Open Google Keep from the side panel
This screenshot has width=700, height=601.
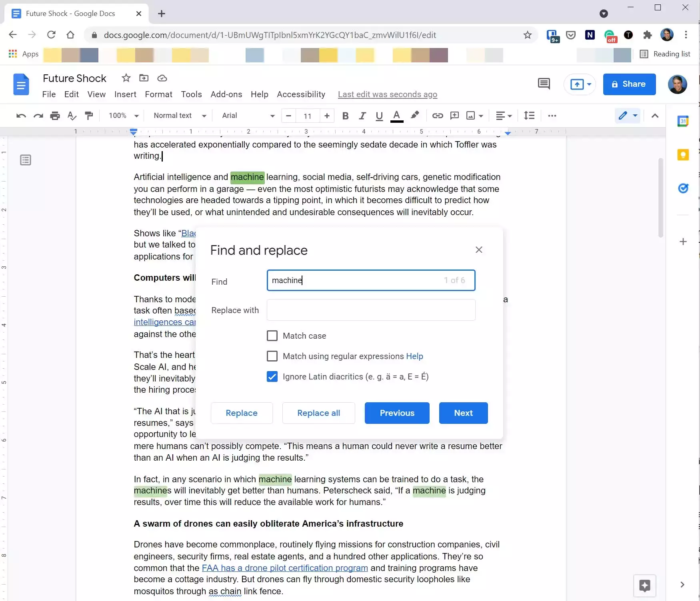[x=683, y=154]
